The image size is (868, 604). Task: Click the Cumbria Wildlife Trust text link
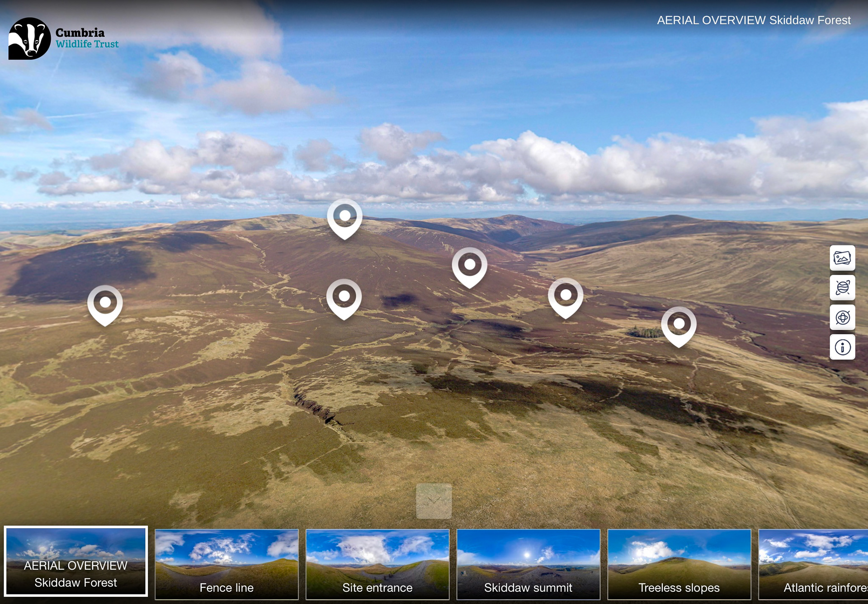[87, 38]
